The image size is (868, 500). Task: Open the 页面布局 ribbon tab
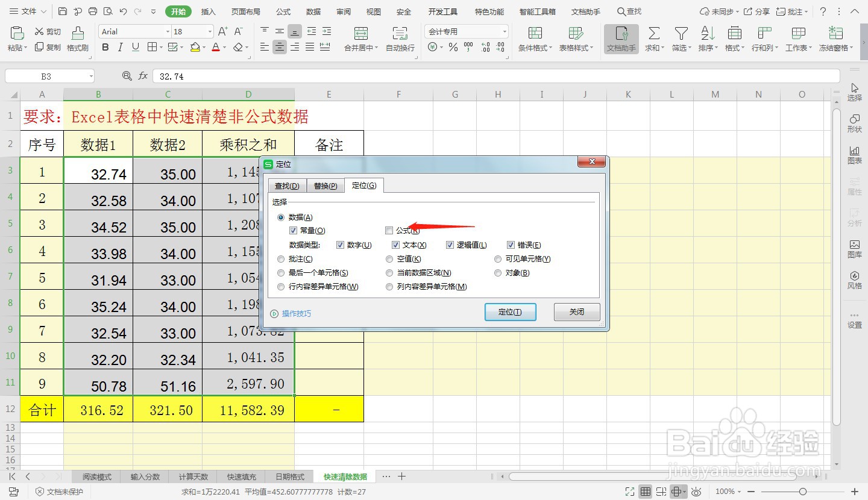(x=246, y=11)
